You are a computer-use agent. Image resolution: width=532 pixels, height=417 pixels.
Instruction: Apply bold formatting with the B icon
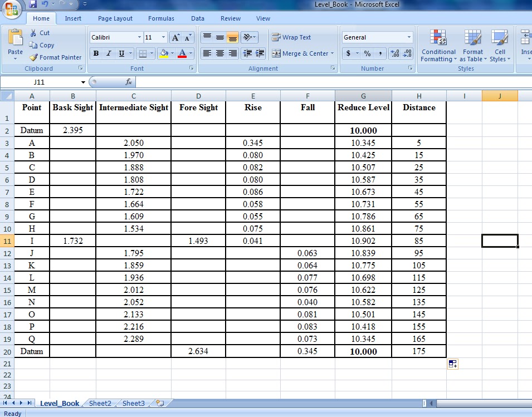click(x=95, y=53)
